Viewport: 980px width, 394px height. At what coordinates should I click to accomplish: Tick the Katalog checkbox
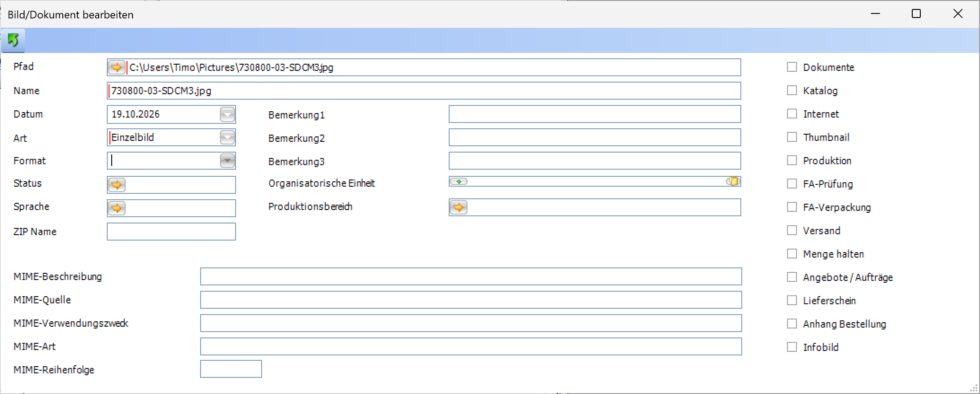792,90
